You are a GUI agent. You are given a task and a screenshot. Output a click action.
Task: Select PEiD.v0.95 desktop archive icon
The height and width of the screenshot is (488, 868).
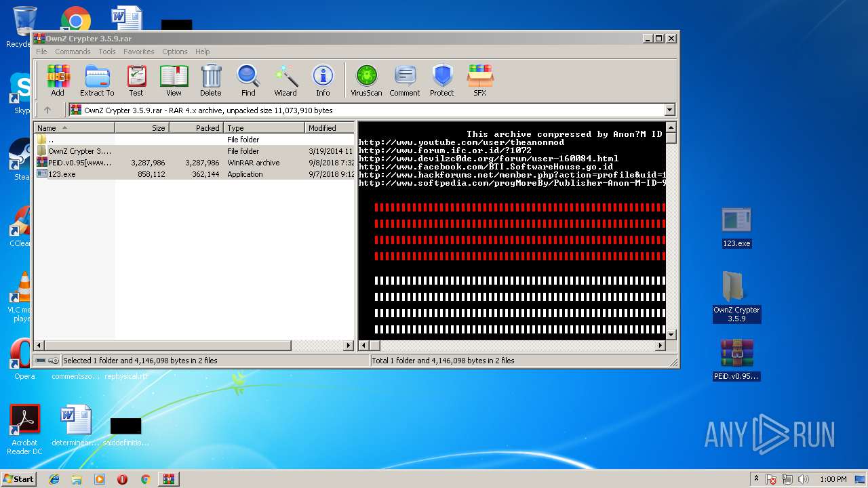point(736,360)
